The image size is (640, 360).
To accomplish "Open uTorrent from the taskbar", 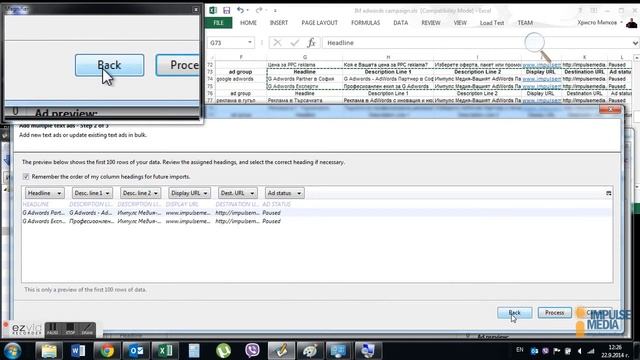I will 223,351.
